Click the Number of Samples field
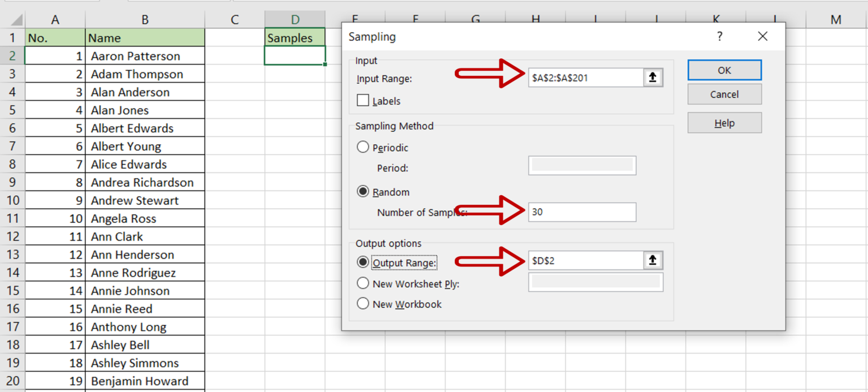Viewport: 868px width, 392px height. click(x=582, y=212)
